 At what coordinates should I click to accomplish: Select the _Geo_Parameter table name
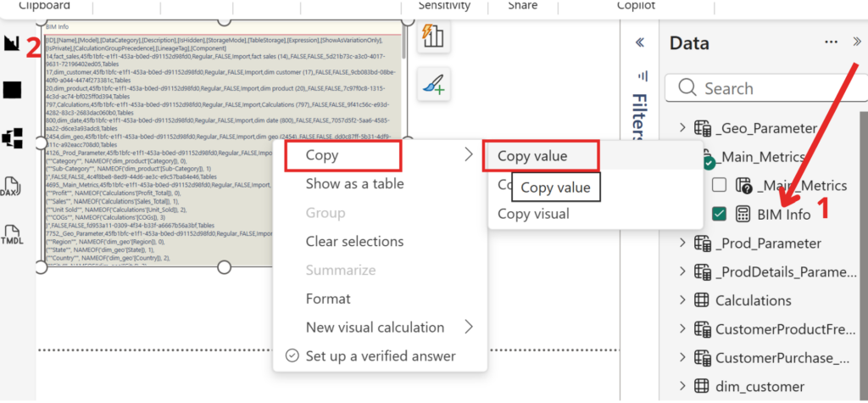766,129
